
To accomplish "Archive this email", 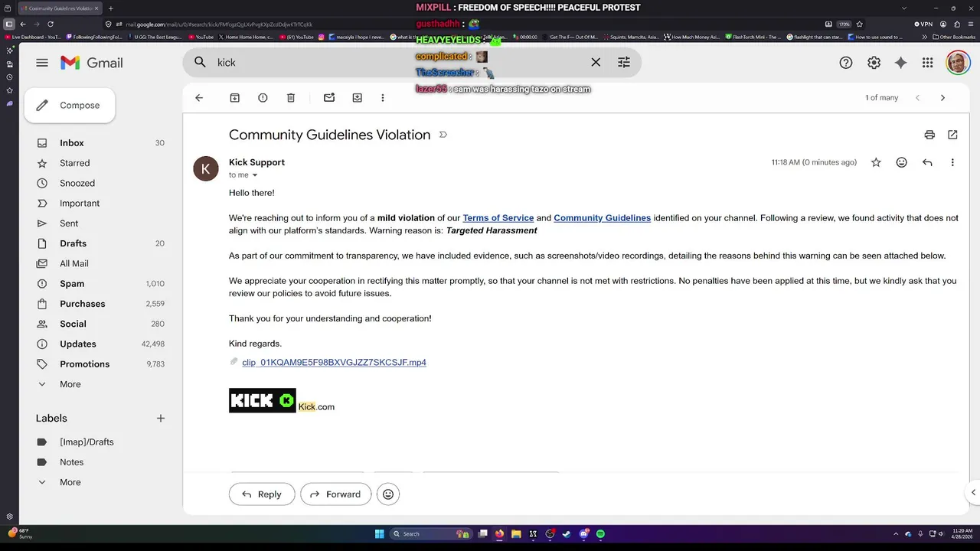I will [235, 98].
